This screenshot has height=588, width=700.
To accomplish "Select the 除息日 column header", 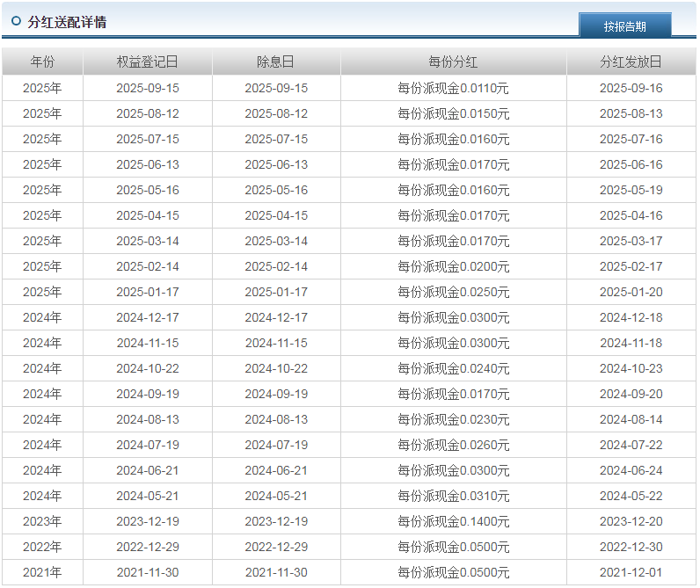I will coord(276,62).
